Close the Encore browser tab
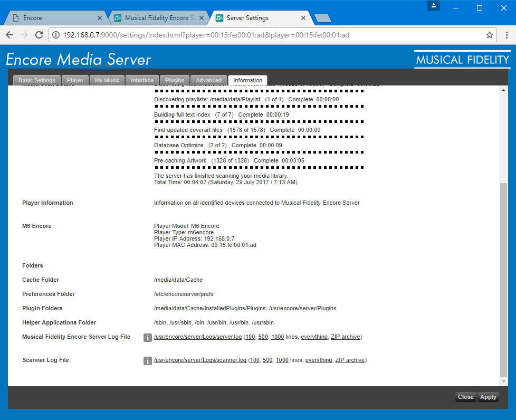Screen dimensions: 516x420 tap(100, 18)
